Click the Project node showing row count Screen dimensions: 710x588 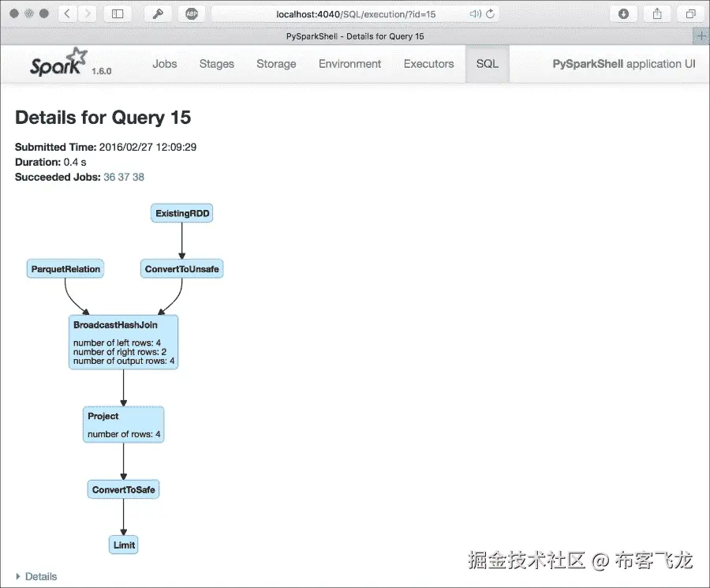[x=123, y=424]
